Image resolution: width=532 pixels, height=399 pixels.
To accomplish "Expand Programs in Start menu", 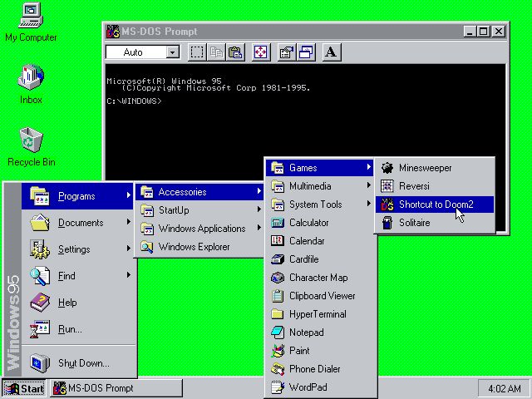I will coord(77,196).
